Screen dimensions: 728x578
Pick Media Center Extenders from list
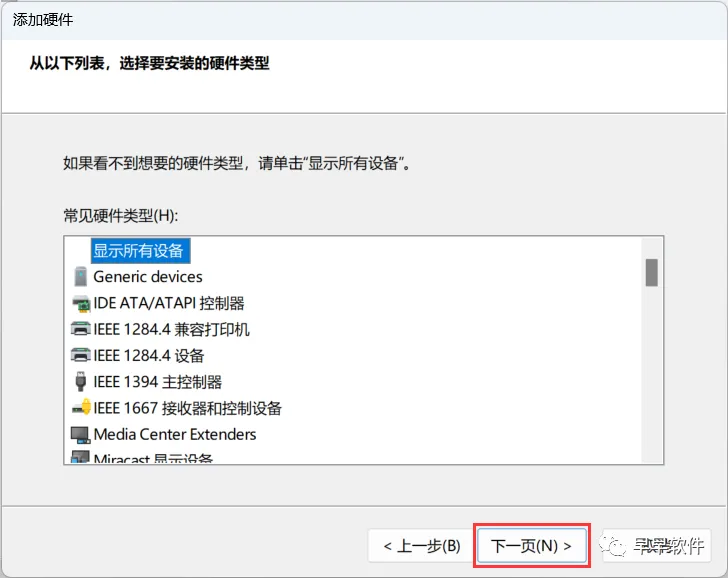click(175, 435)
